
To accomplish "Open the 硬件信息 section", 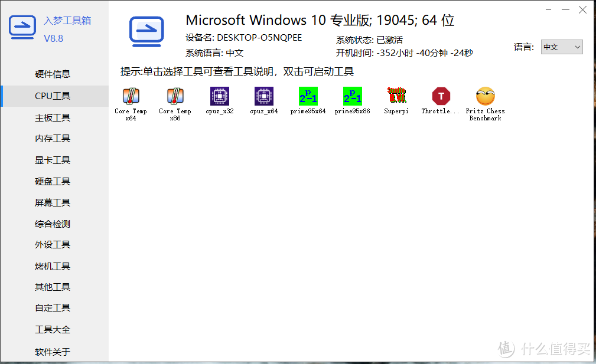I will pyautogui.click(x=53, y=74).
